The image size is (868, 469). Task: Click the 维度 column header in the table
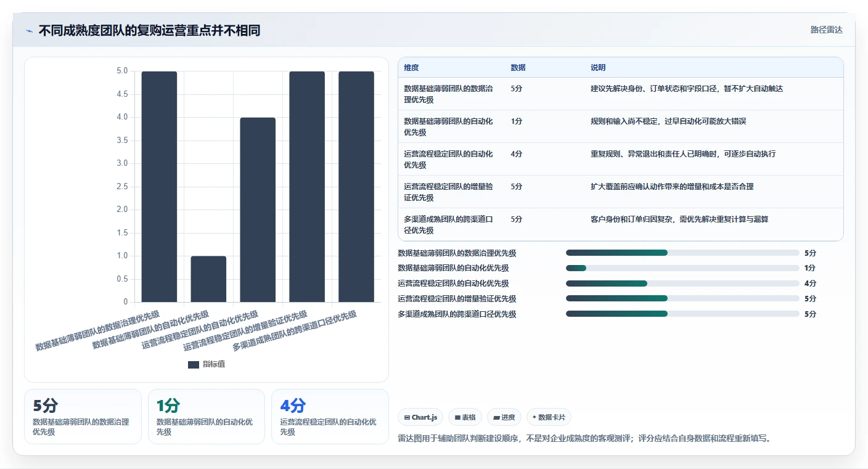[x=411, y=67]
